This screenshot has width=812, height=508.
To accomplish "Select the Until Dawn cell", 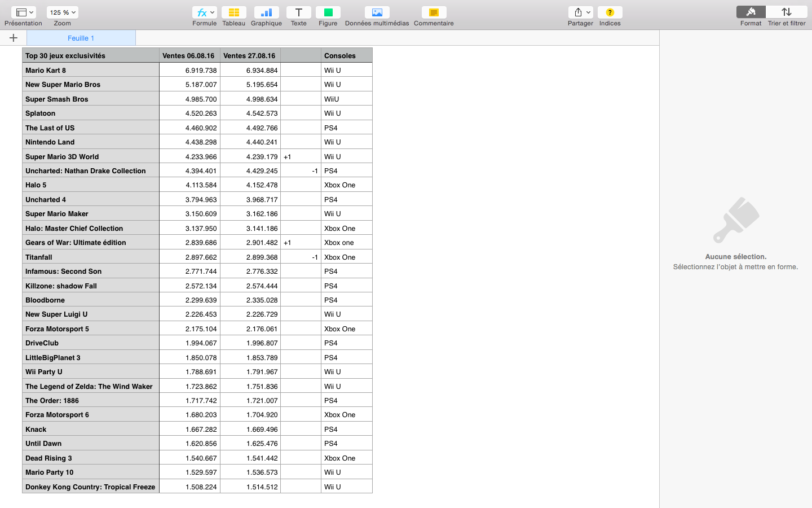I will pyautogui.click(x=91, y=443).
